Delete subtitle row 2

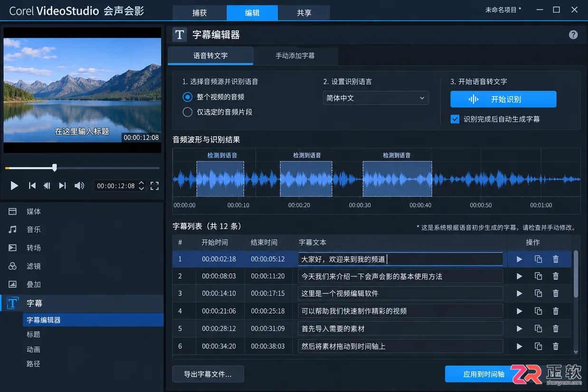[x=556, y=277]
